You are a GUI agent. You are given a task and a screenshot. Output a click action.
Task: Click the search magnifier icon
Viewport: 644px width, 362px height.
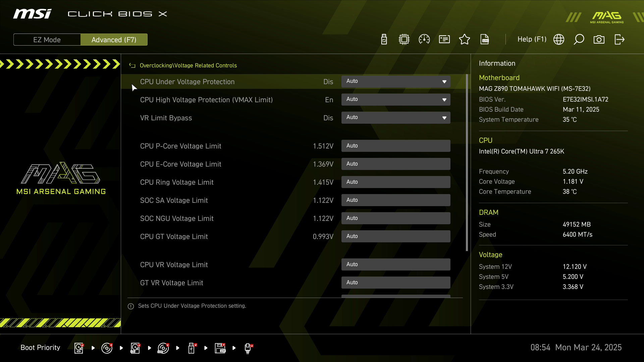pyautogui.click(x=579, y=40)
